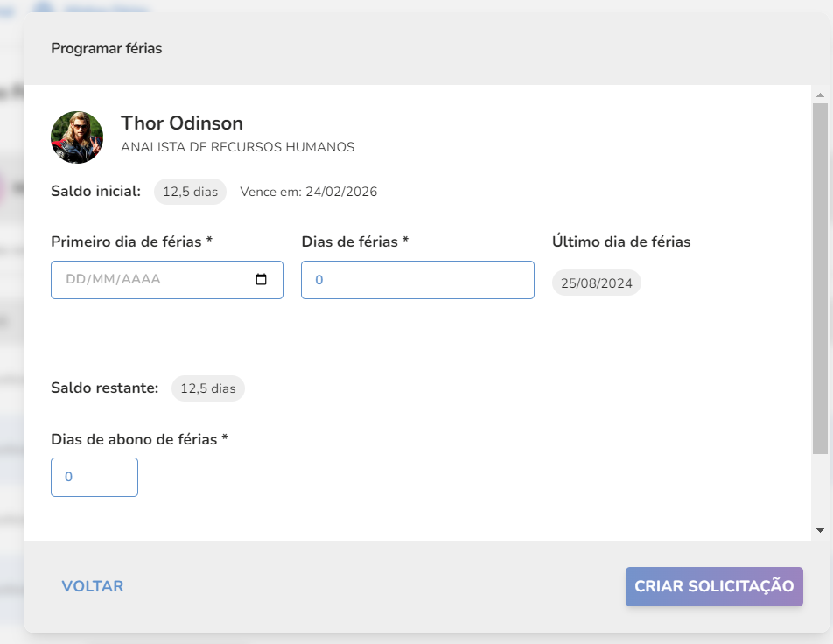
Task: Click the scrollbar down arrow
Action: (x=820, y=530)
